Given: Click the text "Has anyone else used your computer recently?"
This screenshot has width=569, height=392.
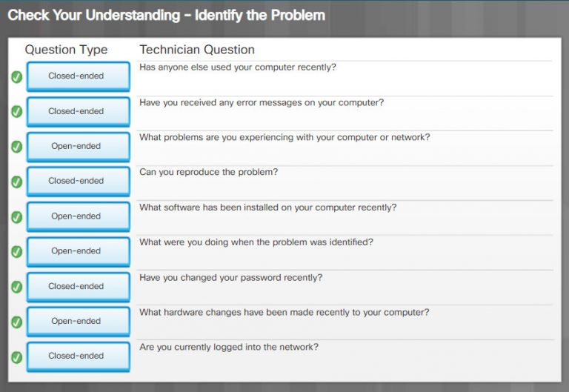Looking at the screenshot, I should pyautogui.click(x=238, y=67).
